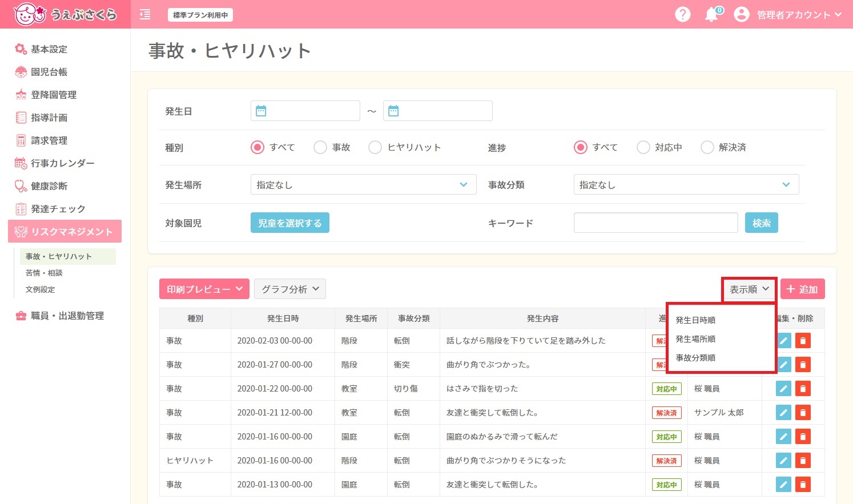This screenshot has height=504, width=853.
Task: Click the 発生日時 column header
Action: point(283,318)
